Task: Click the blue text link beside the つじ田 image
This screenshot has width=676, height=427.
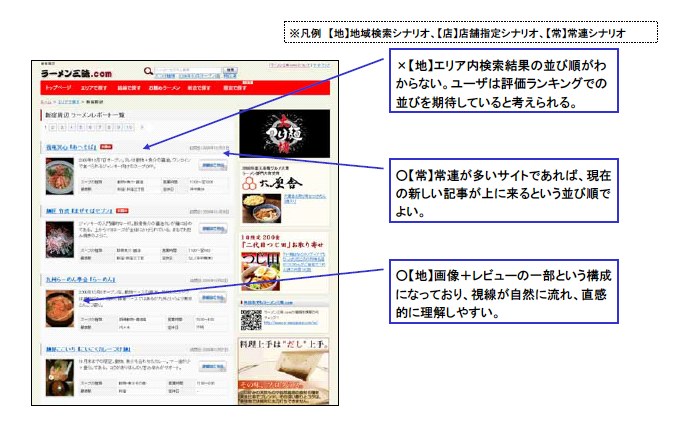Action: tap(304, 261)
